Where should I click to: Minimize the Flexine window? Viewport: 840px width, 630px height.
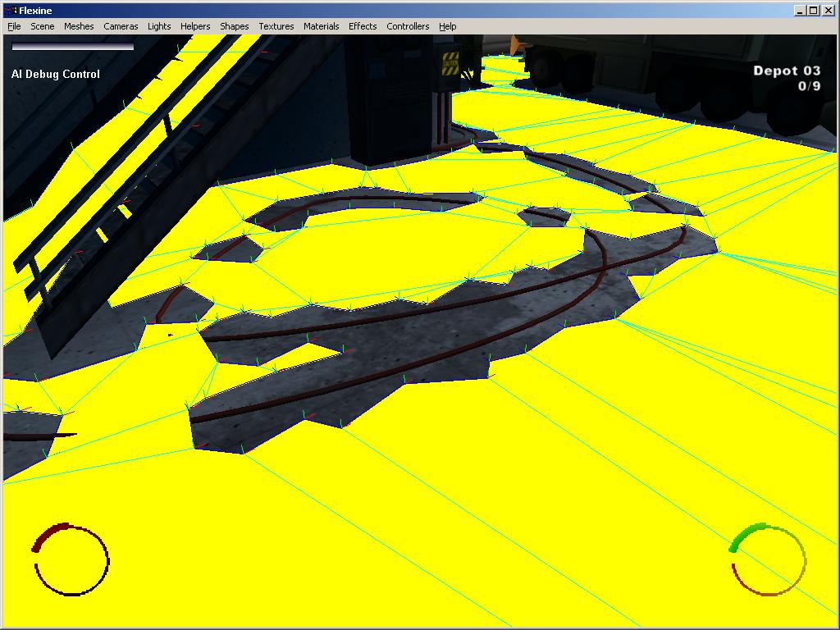800,10
